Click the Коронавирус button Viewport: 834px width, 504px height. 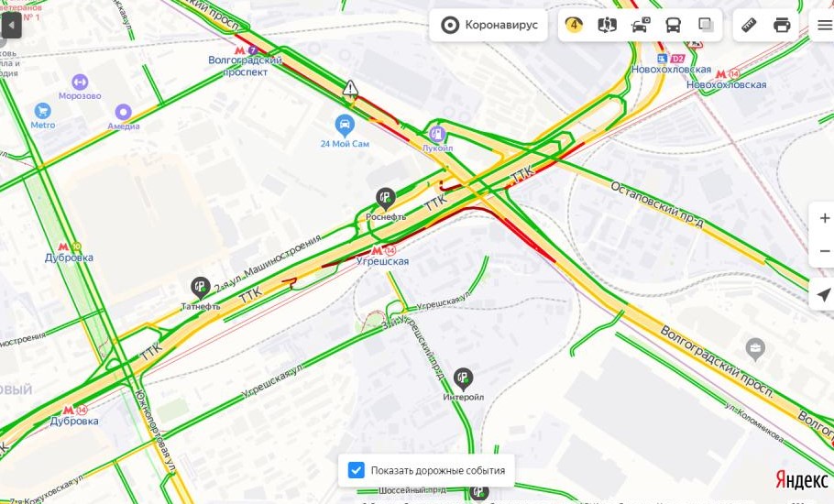488,25
